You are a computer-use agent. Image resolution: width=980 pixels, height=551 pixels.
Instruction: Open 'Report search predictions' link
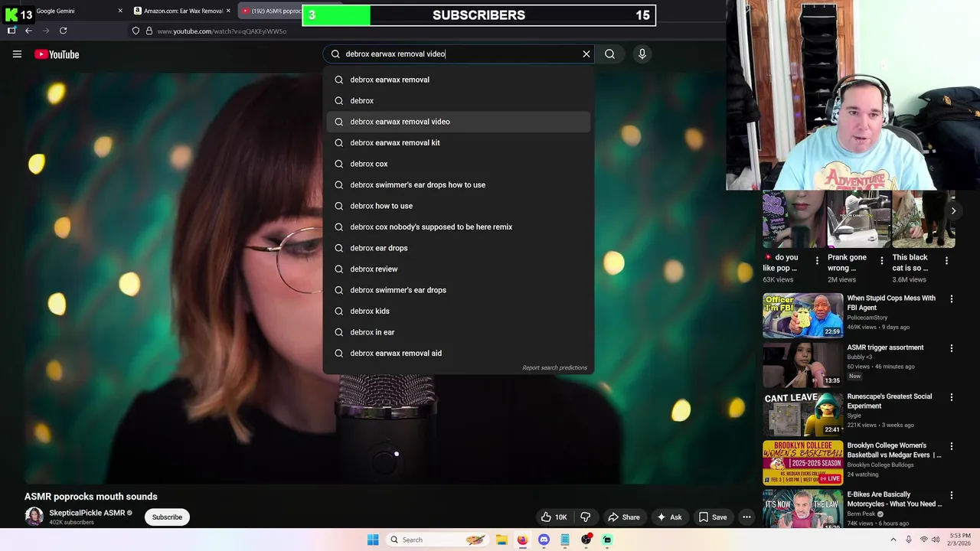click(554, 367)
